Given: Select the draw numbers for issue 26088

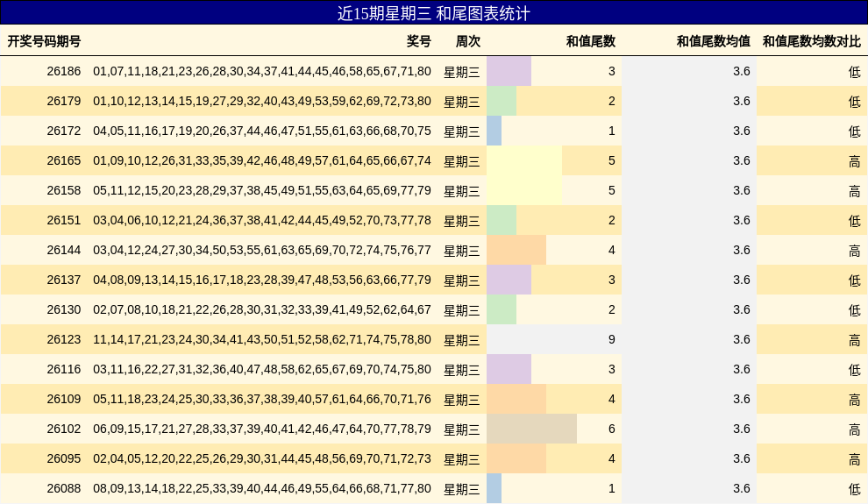Looking at the screenshot, I should (262, 490).
